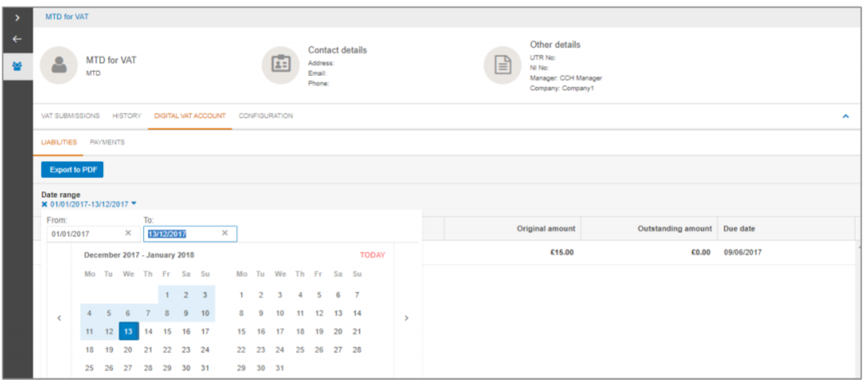
Task: Sort by Due date column header
Action: pos(739,229)
